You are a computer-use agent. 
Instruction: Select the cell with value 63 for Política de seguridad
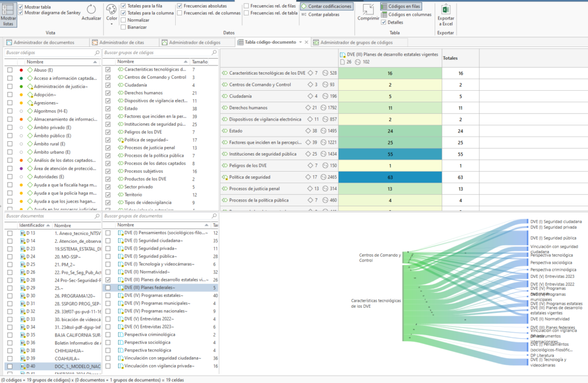(x=390, y=177)
